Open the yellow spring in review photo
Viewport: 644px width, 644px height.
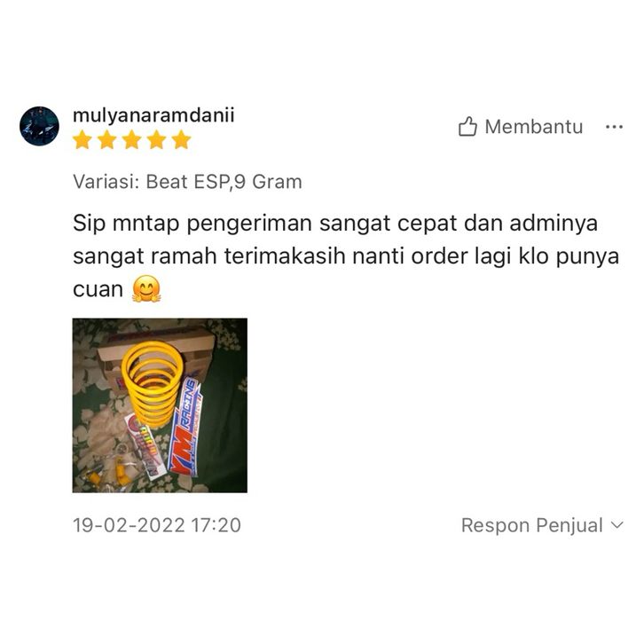(153, 383)
